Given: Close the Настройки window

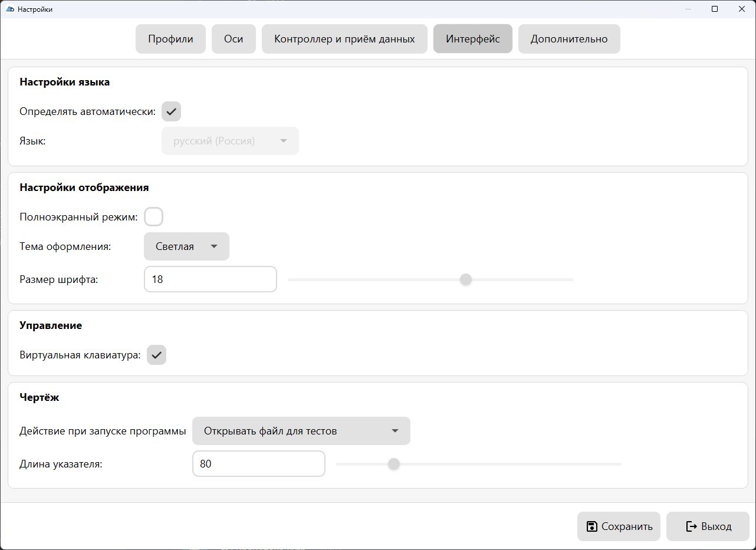Looking at the screenshot, I should [x=742, y=9].
